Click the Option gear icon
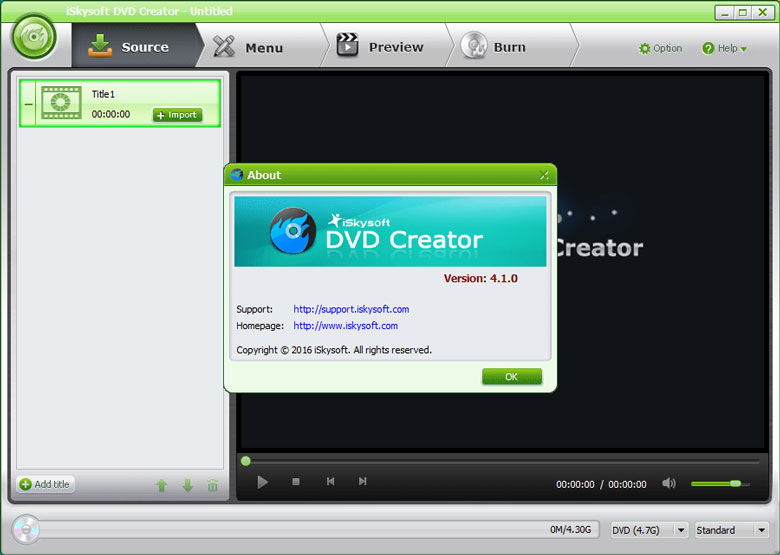The image size is (780, 555). [x=644, y=49]
